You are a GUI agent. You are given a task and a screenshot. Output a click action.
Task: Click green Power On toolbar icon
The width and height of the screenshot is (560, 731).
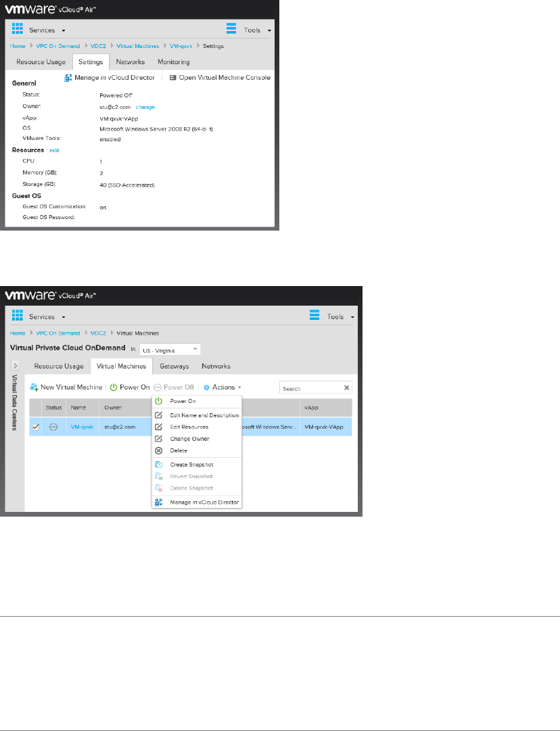(114, 387)
